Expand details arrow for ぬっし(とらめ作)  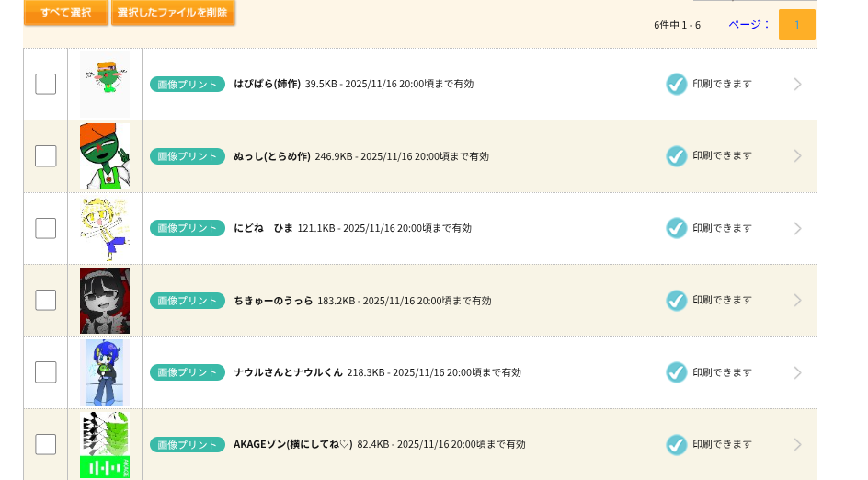coord(797,156)
